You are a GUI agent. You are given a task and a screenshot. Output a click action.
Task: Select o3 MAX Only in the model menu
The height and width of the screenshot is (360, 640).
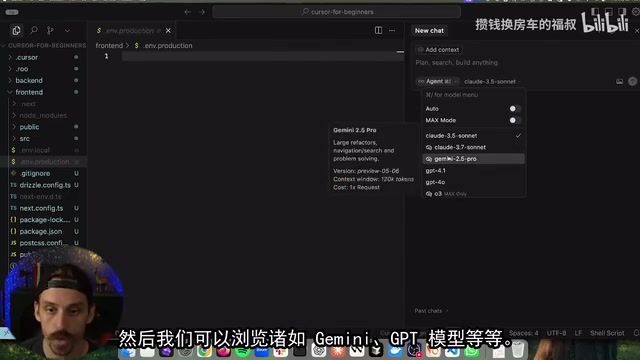[x=473, y=193]
